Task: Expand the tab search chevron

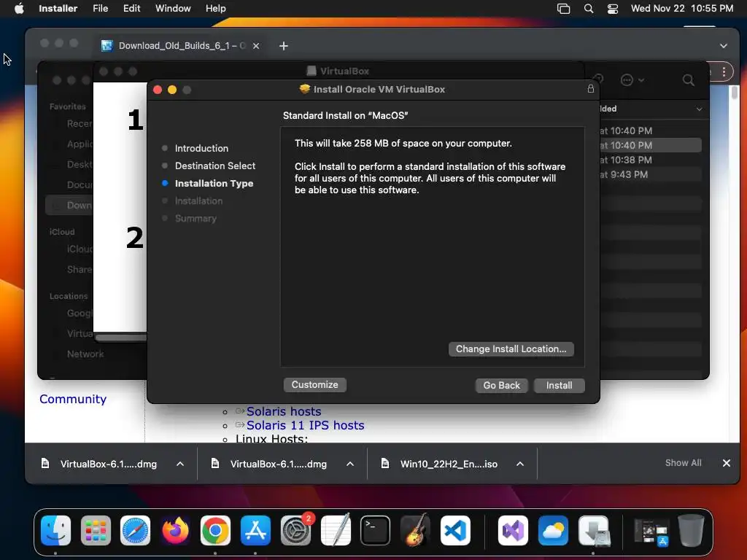Action: point(723,46)
